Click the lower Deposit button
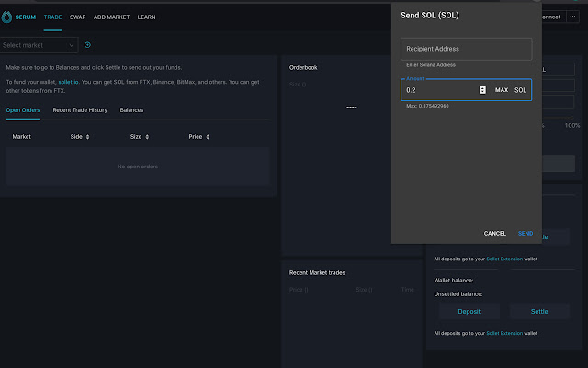Viewport: 588px width, 368px height. click(468, 311)
